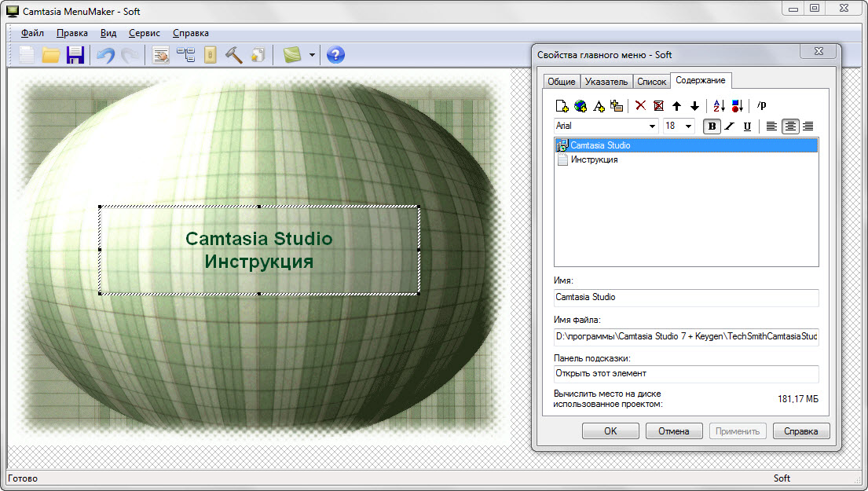
Task: Open a project with the folder icon
Action: pyautogui.click(x=51, y=55)
